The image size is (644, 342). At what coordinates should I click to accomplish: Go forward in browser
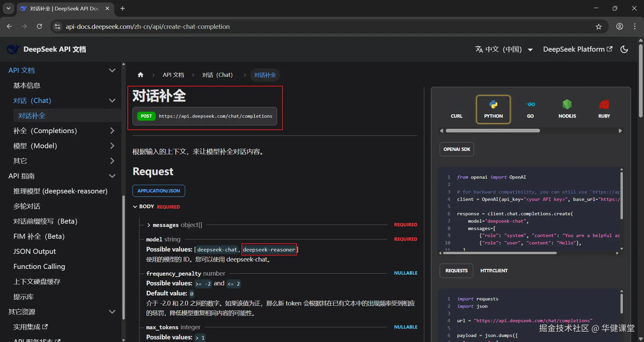coord(24,26)
